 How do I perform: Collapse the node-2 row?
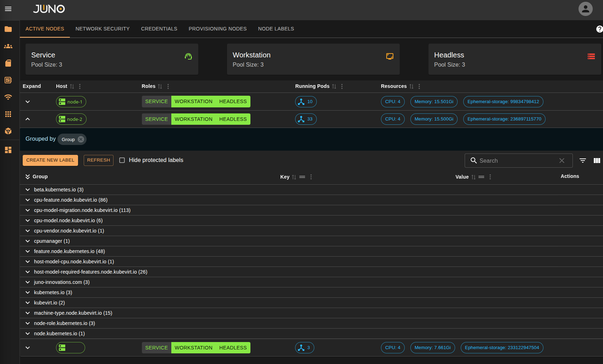tap(28, 119)
